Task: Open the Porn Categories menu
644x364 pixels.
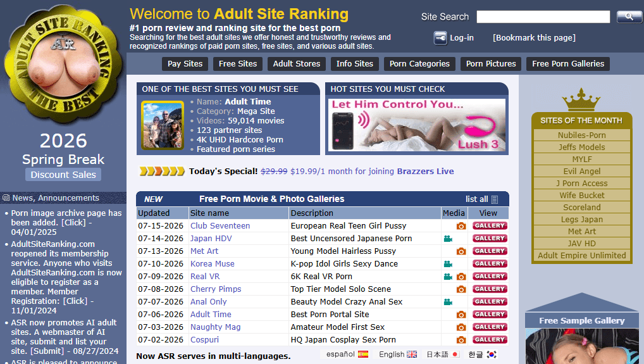Action: 420,64
